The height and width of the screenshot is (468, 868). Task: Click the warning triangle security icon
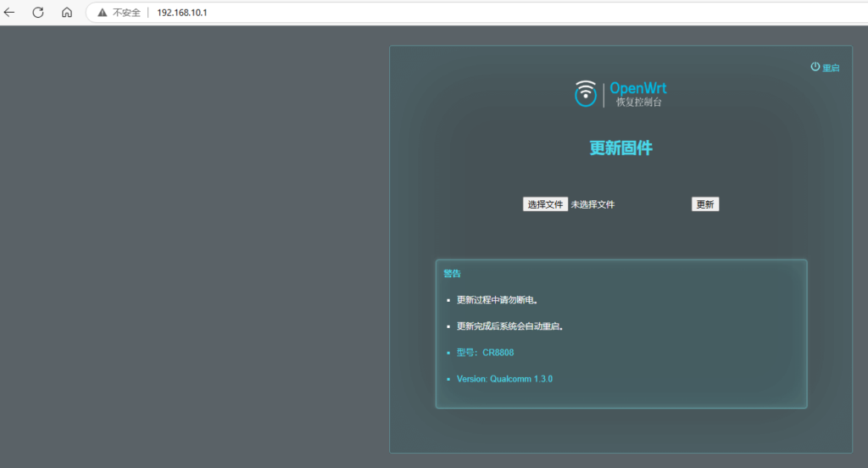click(103, 13)
